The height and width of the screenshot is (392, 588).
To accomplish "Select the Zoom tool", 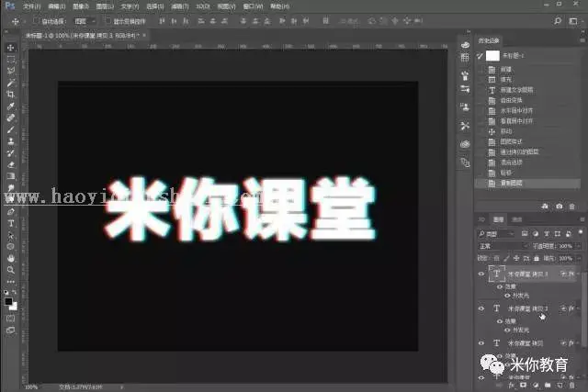I will coord(10,270).
